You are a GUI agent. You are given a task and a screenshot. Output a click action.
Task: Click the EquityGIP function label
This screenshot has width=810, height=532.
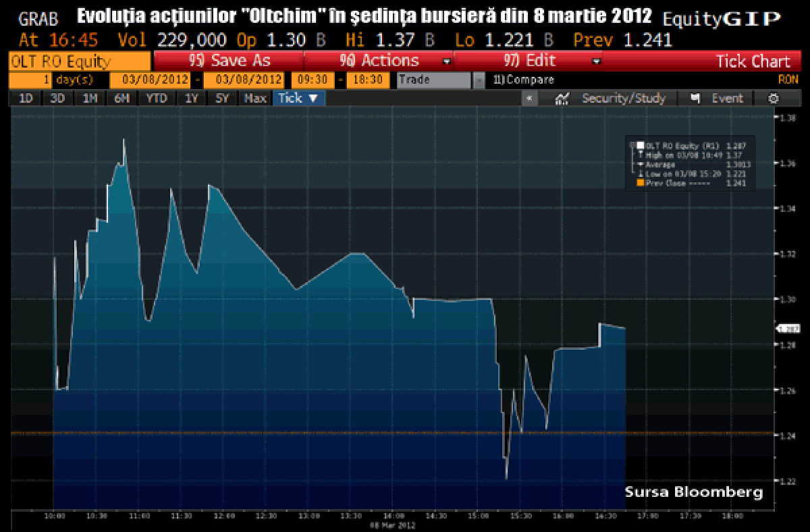pyautogui.click(x=722, y=19)
